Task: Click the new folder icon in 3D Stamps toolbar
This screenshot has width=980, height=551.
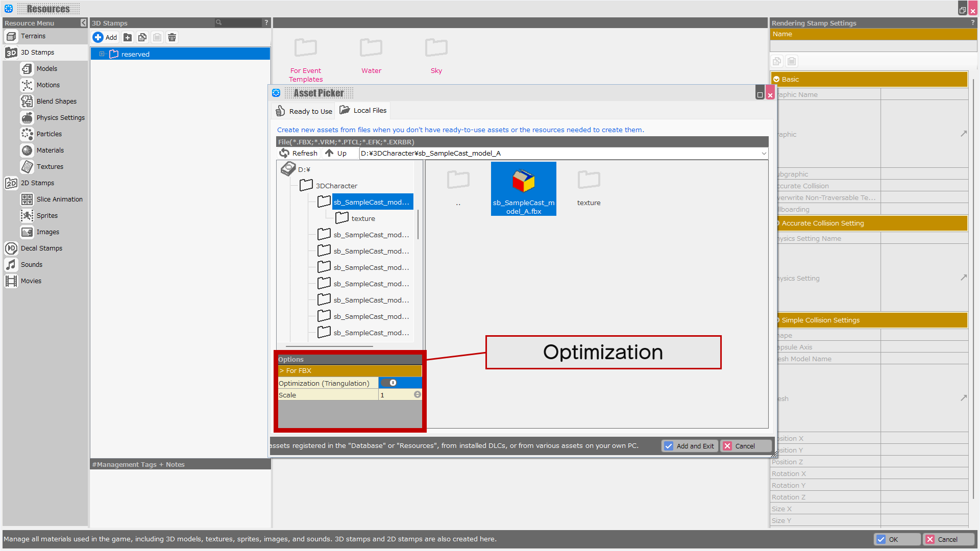Action: 128,37
